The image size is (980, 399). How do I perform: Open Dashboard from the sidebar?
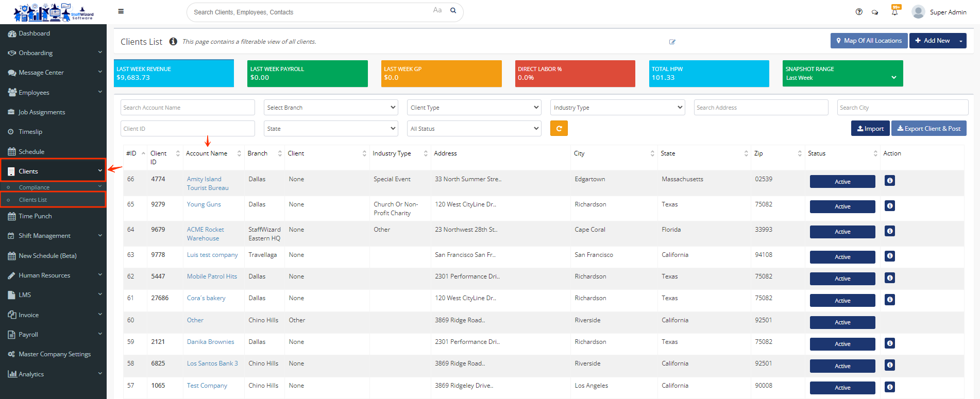(35, 33)
